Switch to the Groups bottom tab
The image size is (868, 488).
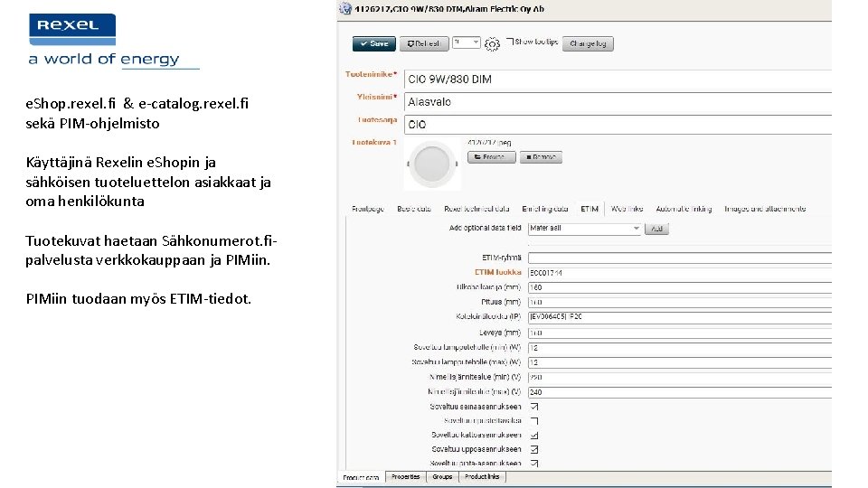pos(442,477)
